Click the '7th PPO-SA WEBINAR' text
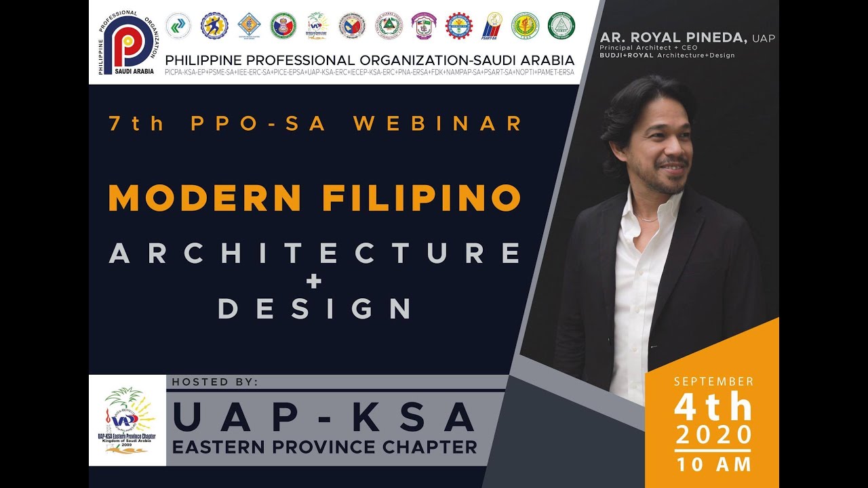 (x=316, y=123)
